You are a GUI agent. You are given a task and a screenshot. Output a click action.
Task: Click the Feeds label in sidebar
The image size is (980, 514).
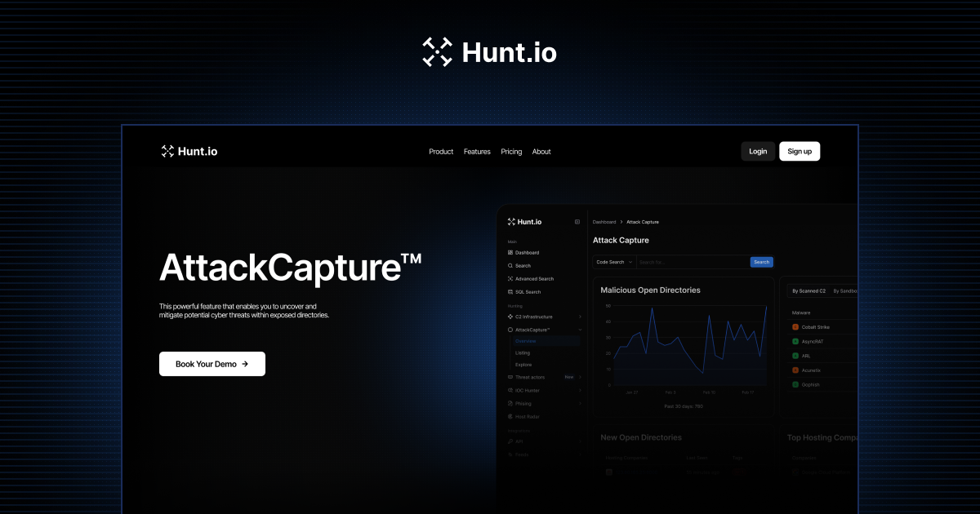(522, 454)
